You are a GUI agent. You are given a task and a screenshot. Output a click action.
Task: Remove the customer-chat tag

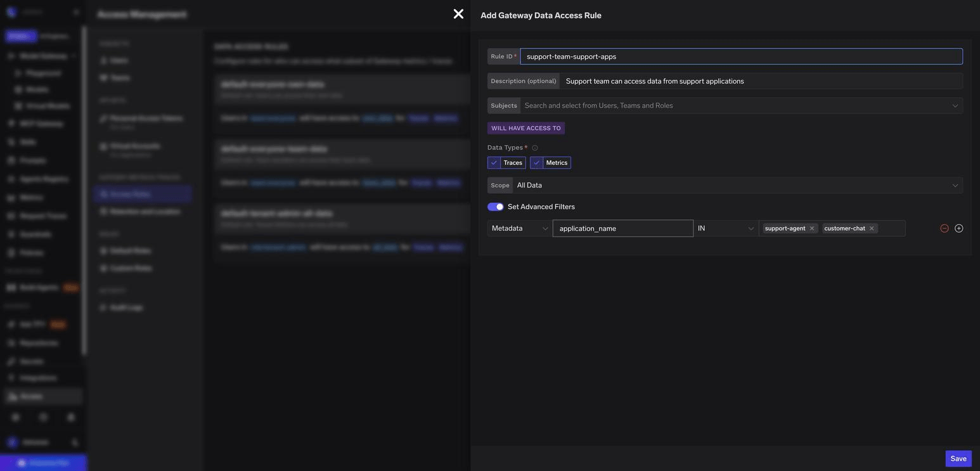point(872,228)
